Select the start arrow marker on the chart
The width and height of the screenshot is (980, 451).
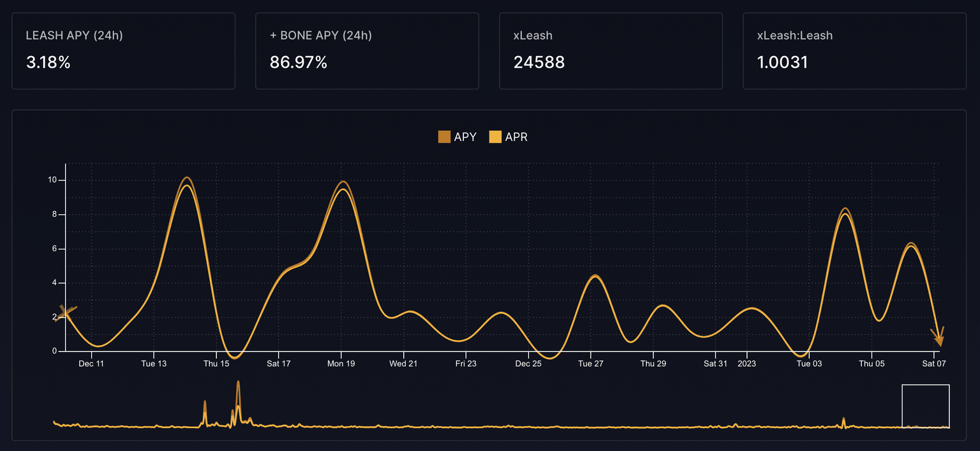[x=66, y=313]
